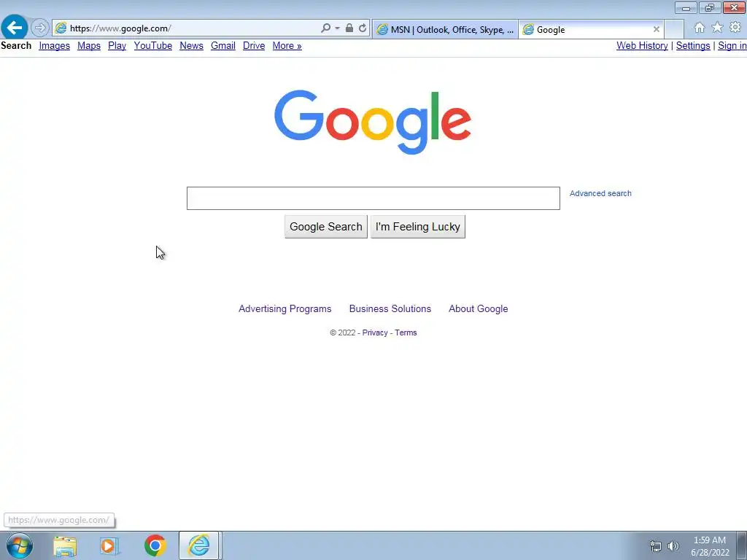Click the Forward navigation arrow
The width and height of the screenshot is (747, 560).
tap(40, 28)
